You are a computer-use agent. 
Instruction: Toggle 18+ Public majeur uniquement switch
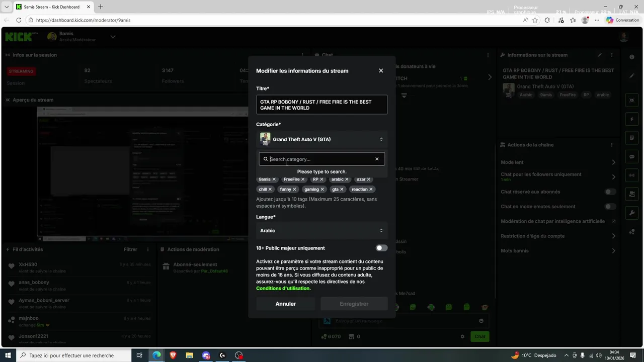coord(381,248)
